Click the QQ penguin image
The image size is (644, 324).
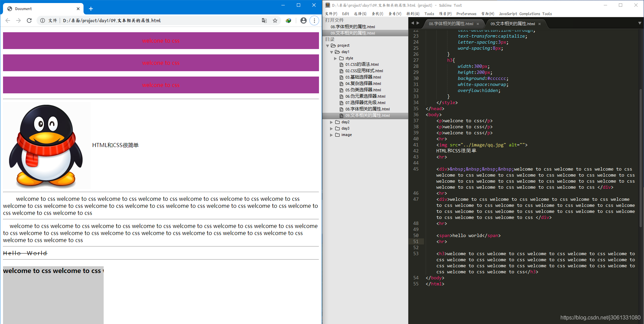(47, 145)
